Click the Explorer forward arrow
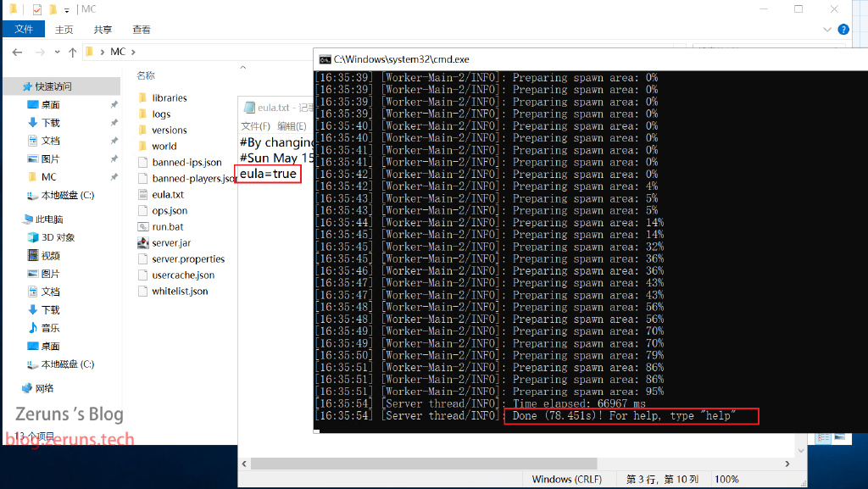 40,52
